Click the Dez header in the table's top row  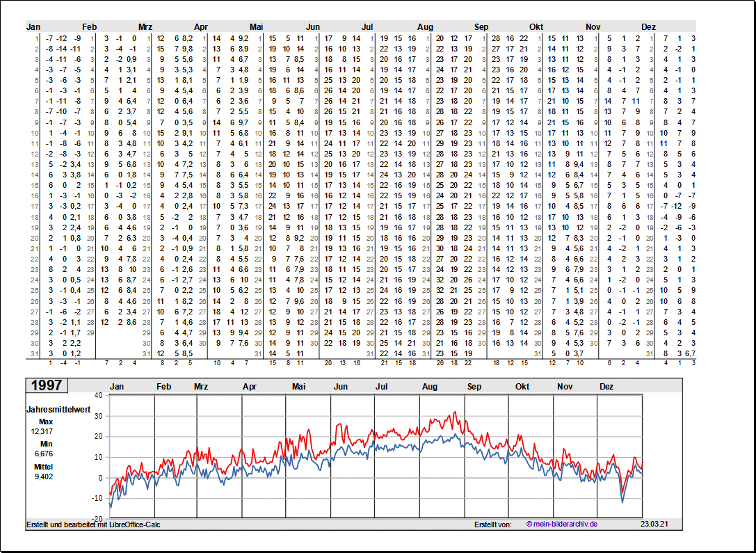648,26
